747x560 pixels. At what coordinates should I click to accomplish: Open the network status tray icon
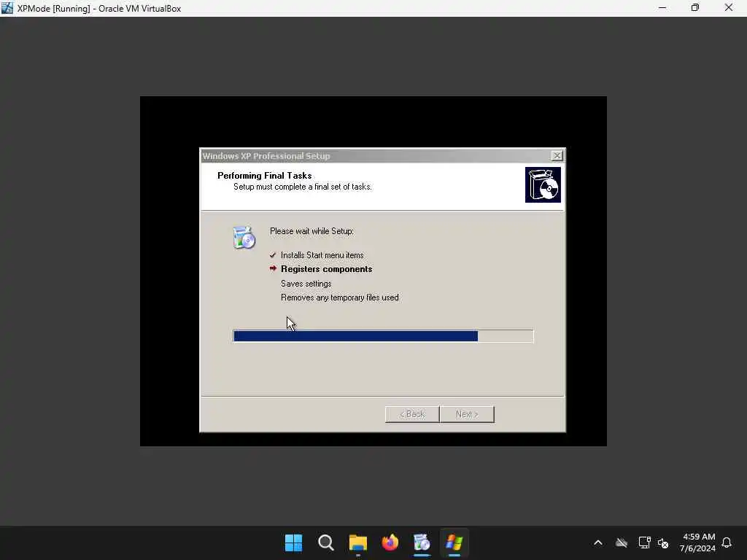click(644, 542)
